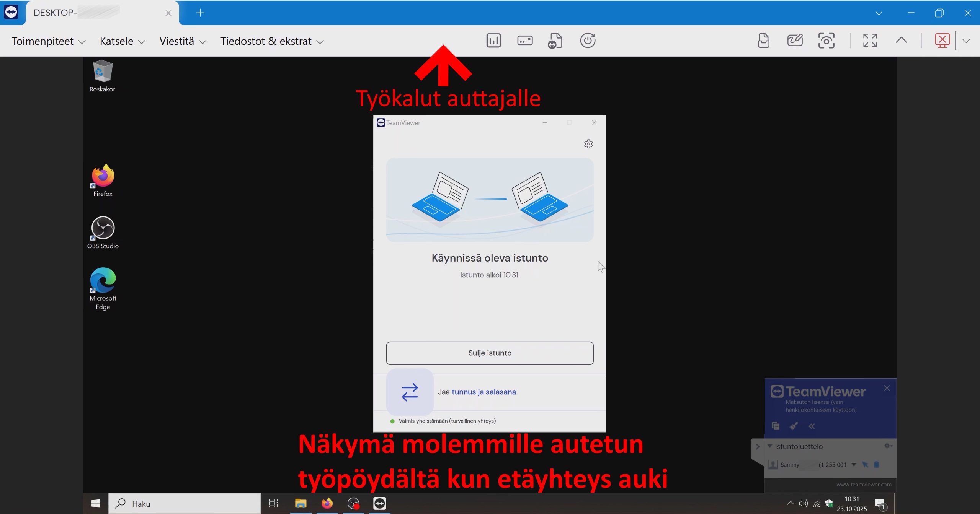Open TeamViewer settings gear in remote window
The height and width of the screenshot is (514, 980).
point(588,144)
